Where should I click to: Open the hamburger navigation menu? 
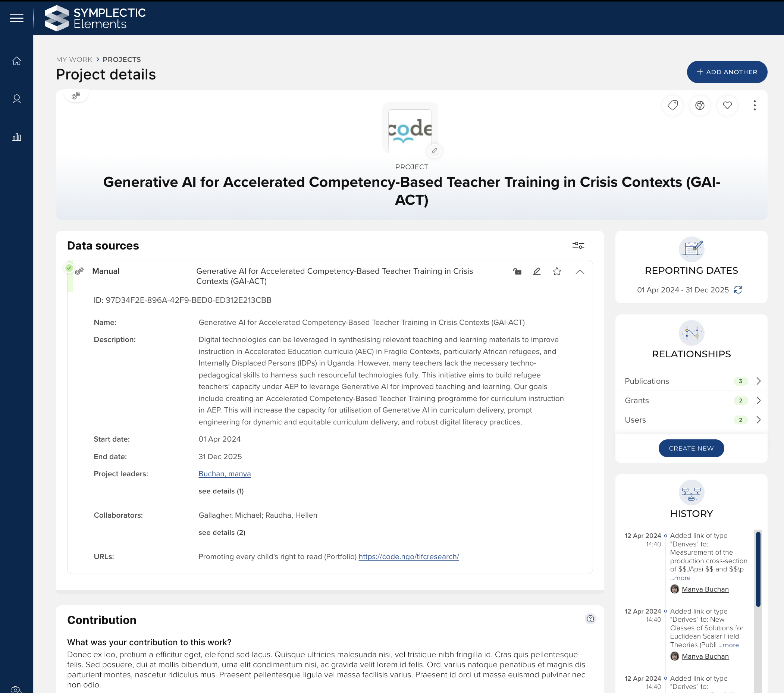pos(16,18)
